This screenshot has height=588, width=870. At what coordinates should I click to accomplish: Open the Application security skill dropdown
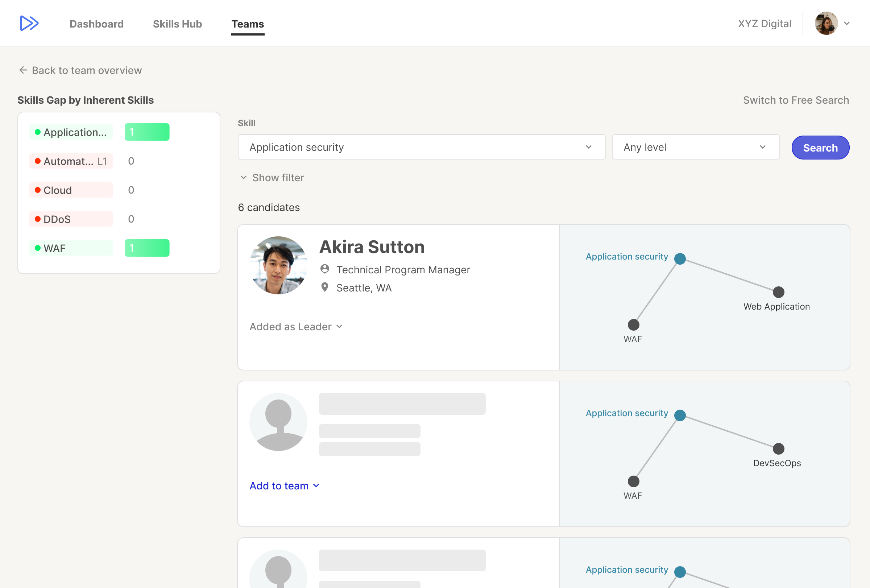[x=422, y=147]
